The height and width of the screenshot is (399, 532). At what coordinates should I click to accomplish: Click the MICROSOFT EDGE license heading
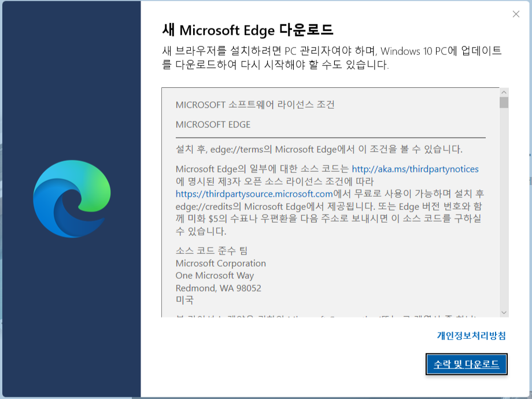213,124
